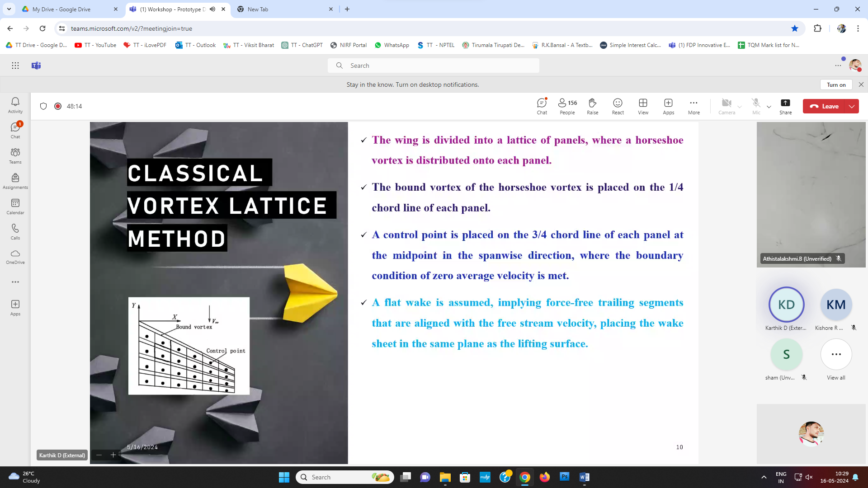Click the Teams Search field
Image resolution: width=868 pixels, height=488 pixels.
(x=433, y=66)
